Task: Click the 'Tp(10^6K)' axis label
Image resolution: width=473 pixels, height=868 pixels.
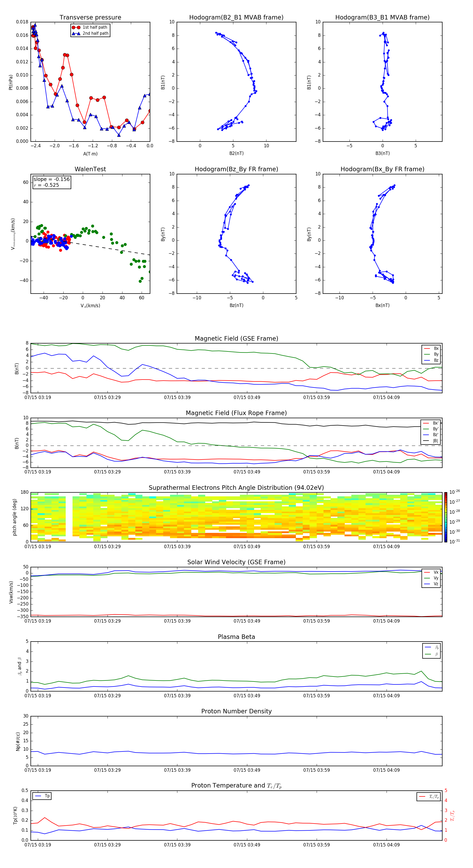Action: point(15,815)
